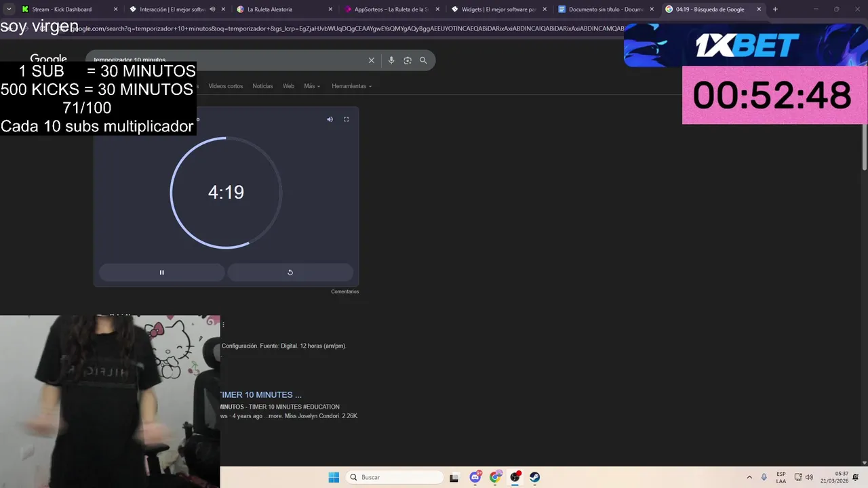Viewport: 868px width, 488px height.
Task: Click the 4:19 timer display
Action: click(226, 192)
